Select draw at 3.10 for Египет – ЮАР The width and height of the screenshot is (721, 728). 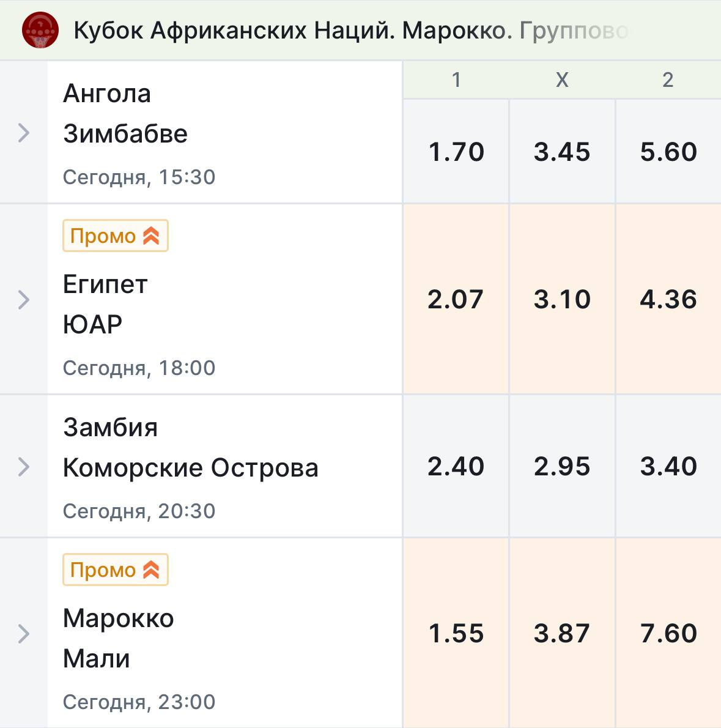pos(562,300)
